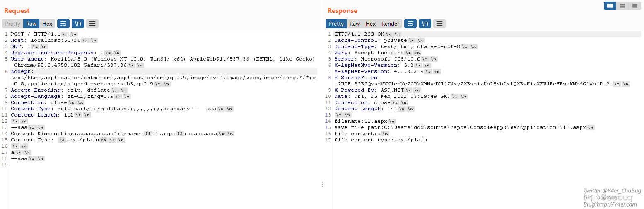Select the combined single-pane layout icon

coord(634,6)
